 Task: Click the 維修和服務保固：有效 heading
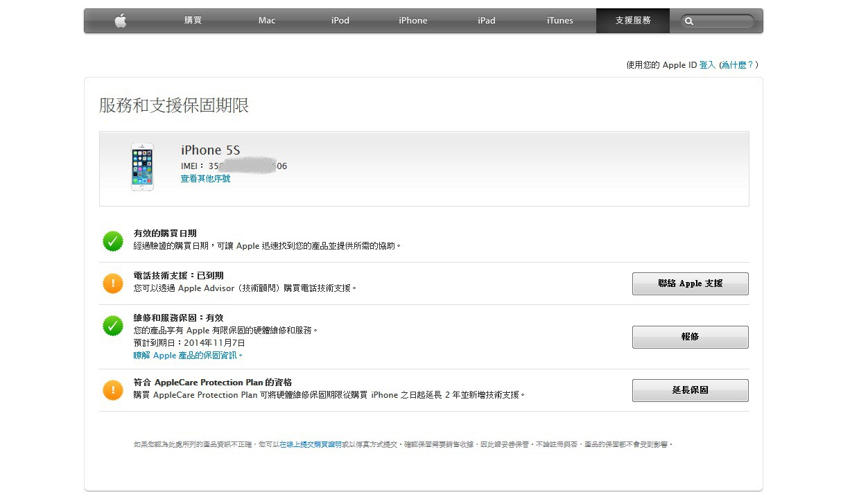coord(178,318)
